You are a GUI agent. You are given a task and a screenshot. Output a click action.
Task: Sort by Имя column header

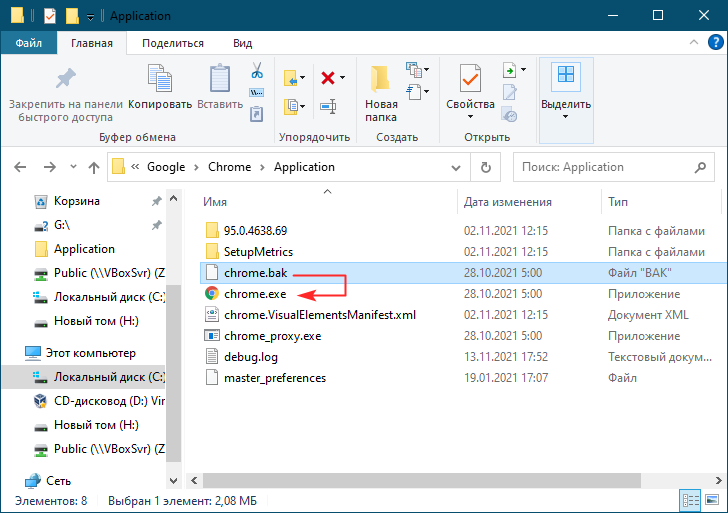(x=215, y=202)
